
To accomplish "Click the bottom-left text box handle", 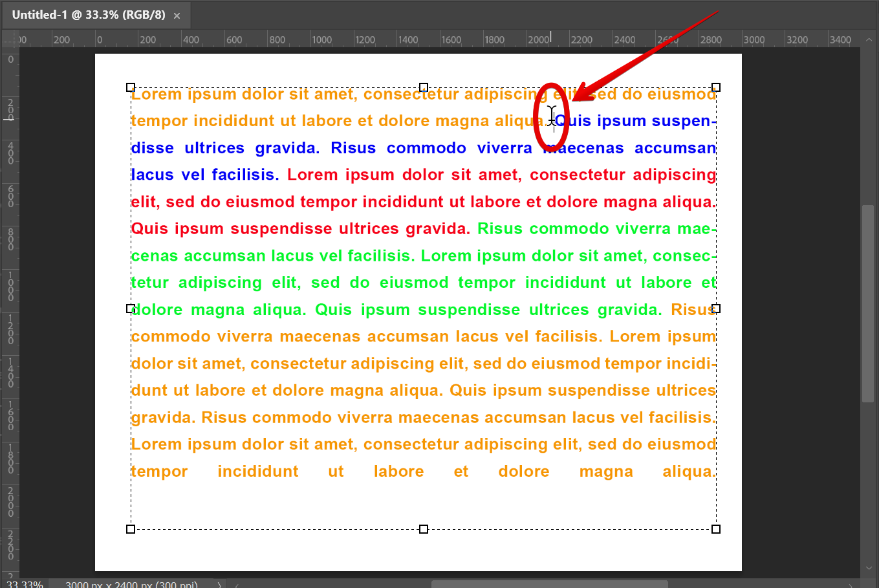I will 131,528.
